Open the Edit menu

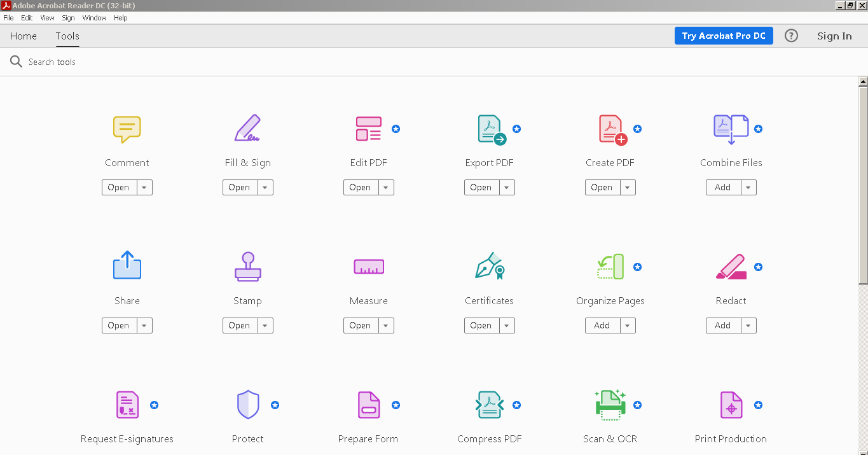click(x=27, y=18)
